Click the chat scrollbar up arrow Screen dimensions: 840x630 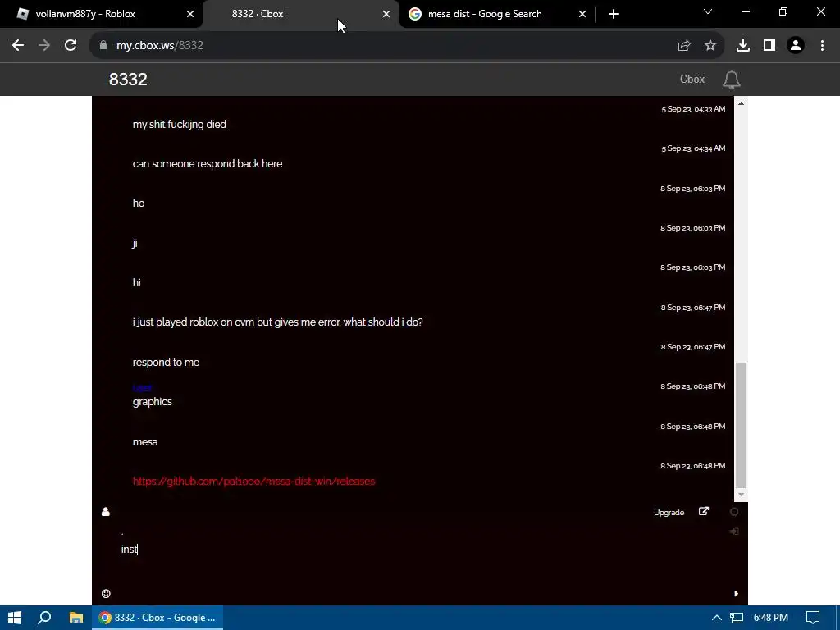(741, 103)
